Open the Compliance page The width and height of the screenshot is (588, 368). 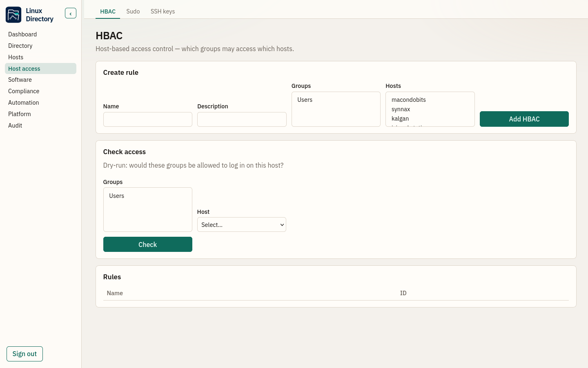point(40,91)
